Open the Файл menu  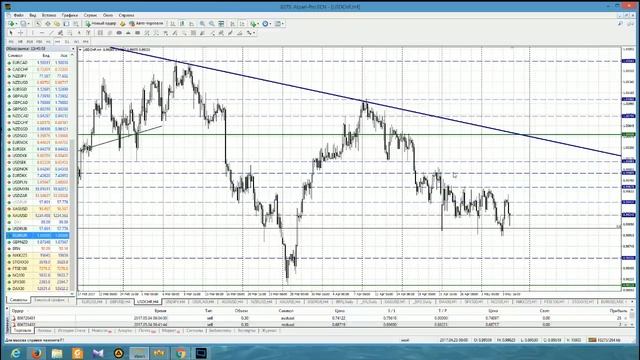[18, 15]
